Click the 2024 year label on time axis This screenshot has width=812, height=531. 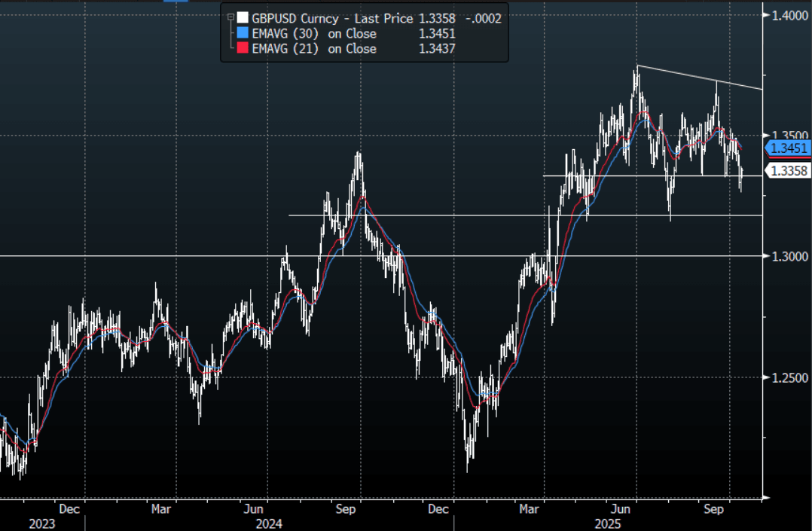[x=269, y=523]
